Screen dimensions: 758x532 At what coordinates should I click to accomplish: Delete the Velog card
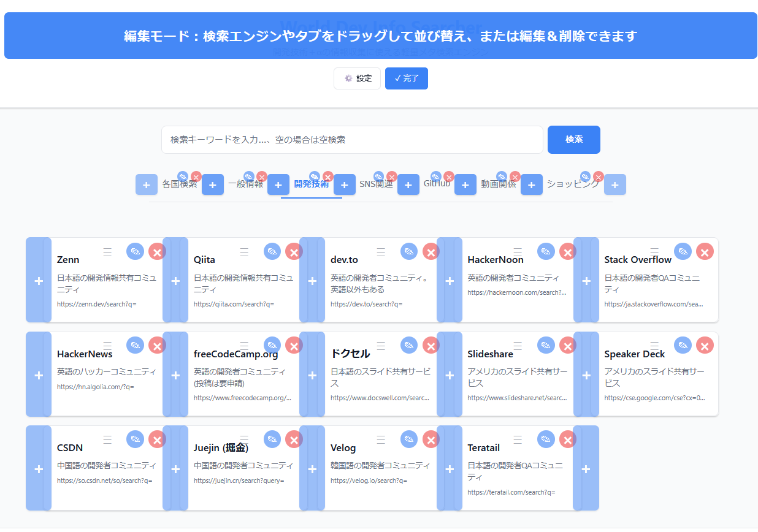click(x=431, y=439)
